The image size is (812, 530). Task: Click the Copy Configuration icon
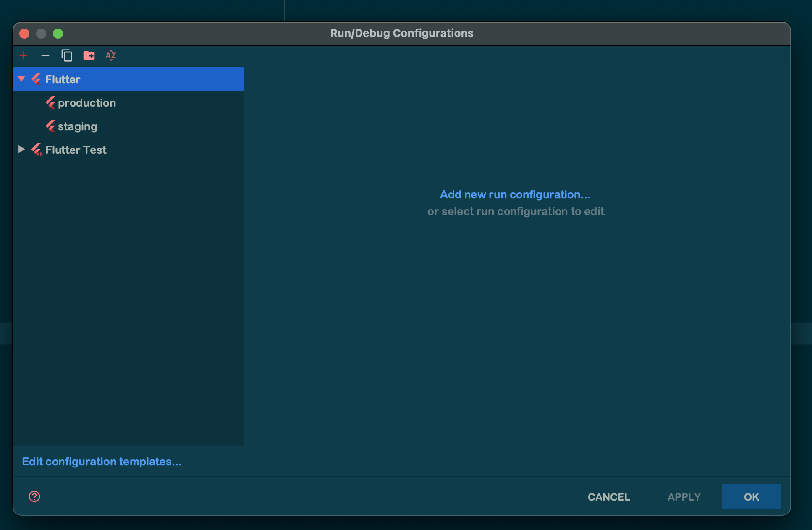coord(67,55)
